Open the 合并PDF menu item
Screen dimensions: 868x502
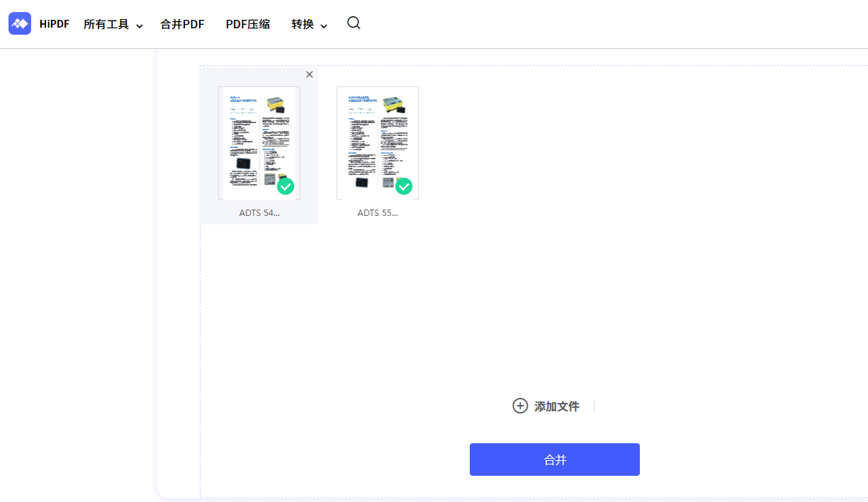tap(182, 23)
